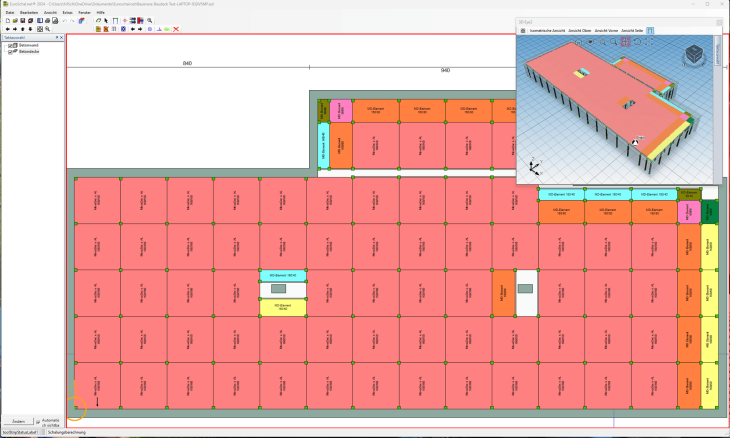Click the red X delete toolbar icon
This screenshot has height=438, width=730.
[x=176, y=29]
